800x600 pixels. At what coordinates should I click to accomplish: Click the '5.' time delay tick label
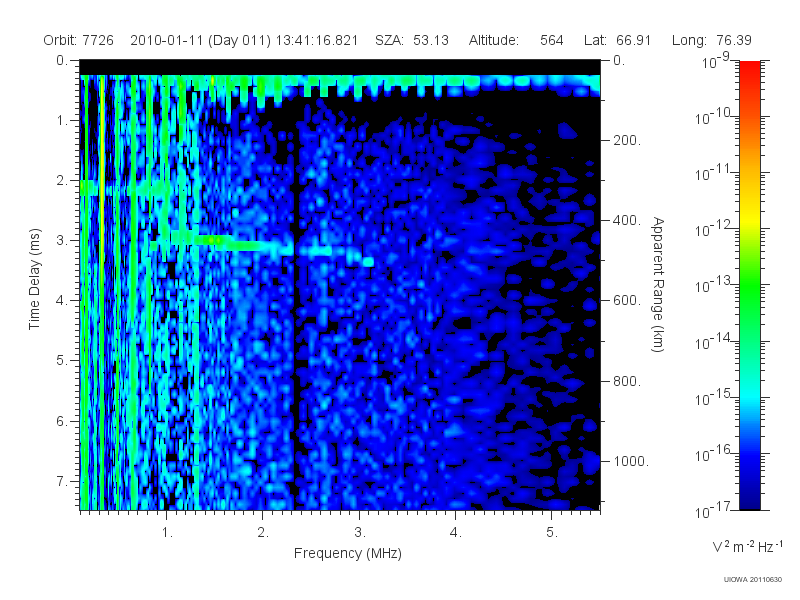click(x=62, y=361)
